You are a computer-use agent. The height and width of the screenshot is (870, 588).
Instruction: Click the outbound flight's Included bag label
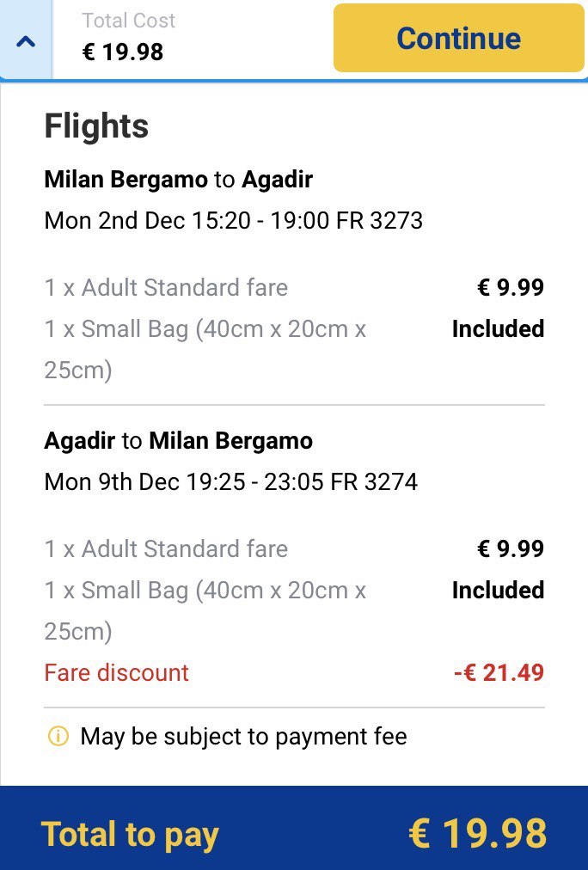(498, 329)
